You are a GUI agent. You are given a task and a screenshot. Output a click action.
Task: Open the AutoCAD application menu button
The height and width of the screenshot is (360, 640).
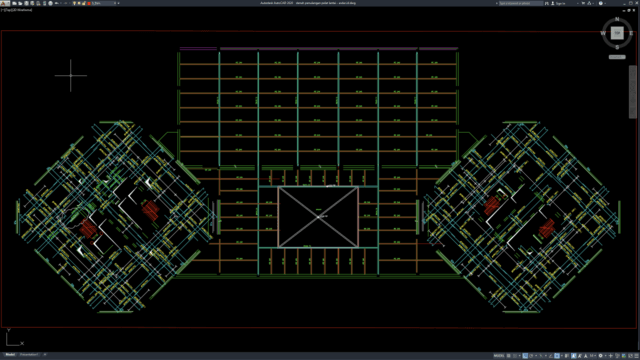(4, 3)
